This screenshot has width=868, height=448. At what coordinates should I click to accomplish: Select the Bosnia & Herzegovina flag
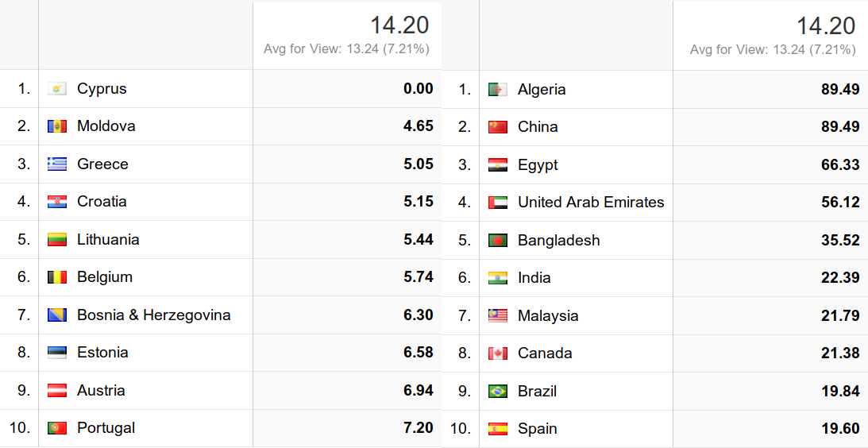coord(57,315)
